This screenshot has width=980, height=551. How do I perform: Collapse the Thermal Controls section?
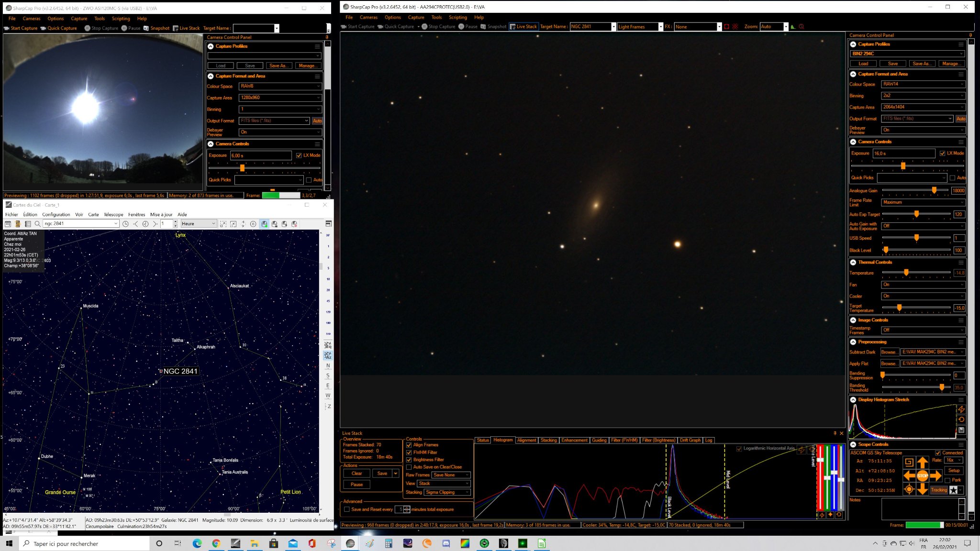pyautogui.click(x=853, y=263)
